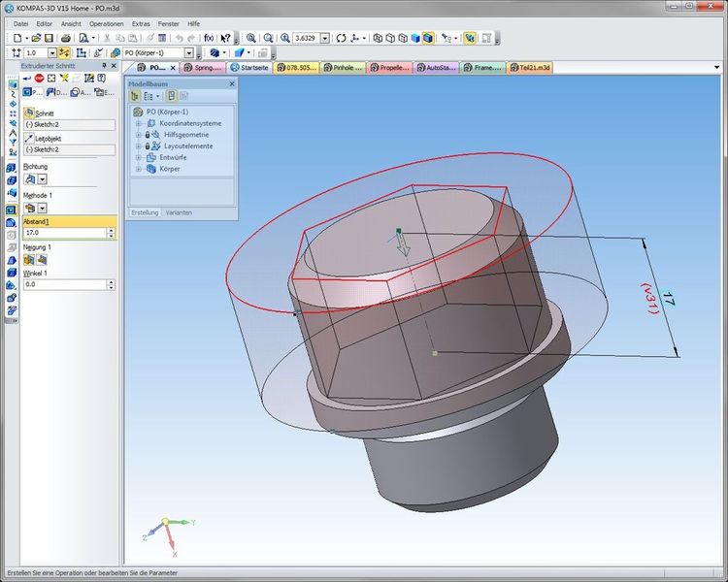Toggle the shaded-with-edges display mode

click(x=426, y=38)
